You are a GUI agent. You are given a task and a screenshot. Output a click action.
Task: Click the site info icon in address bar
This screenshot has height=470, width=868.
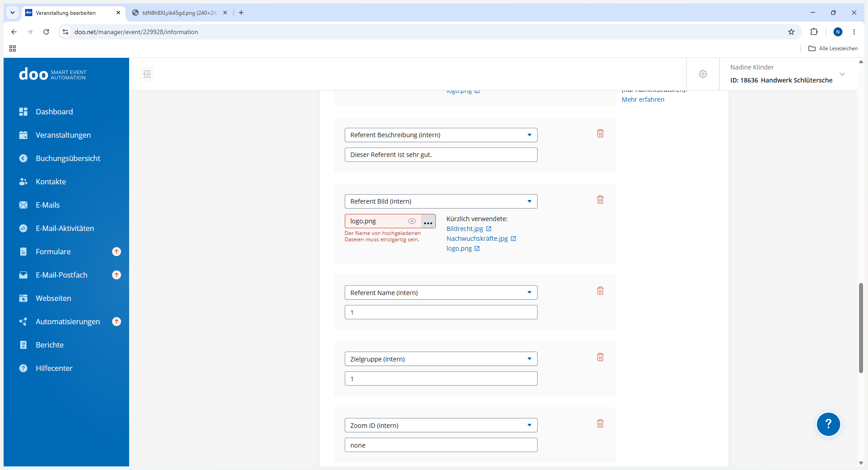[x=65, y=32]
